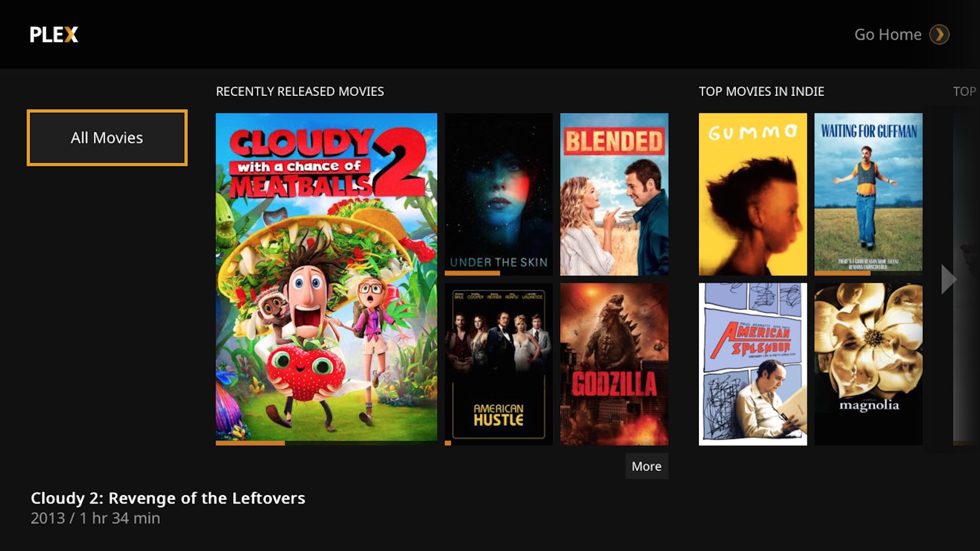
Task: Click the Recently Released Movies heading
Action: 300,91
